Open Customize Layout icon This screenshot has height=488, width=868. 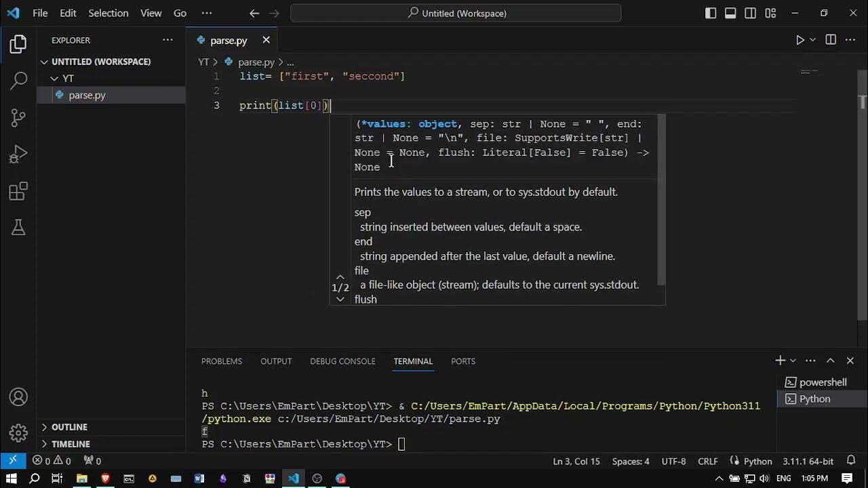tap(770, 13)
